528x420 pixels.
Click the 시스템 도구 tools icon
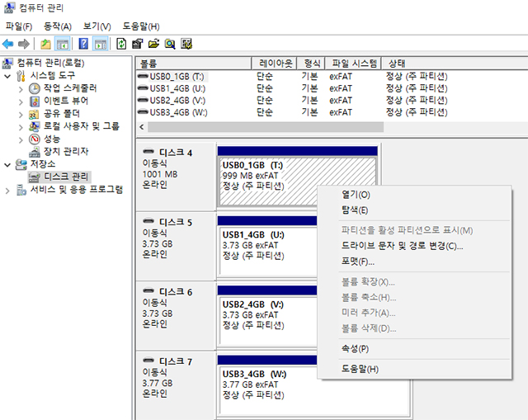pyautogui.click(x=21, y=76)
